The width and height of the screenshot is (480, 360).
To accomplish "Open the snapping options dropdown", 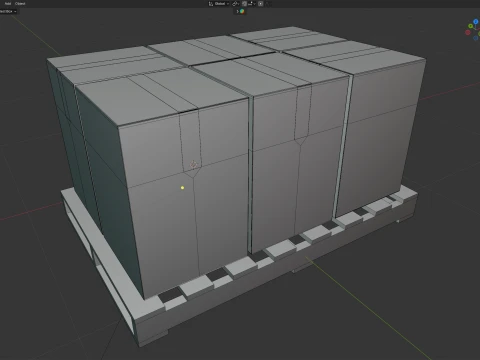I will point(252,4).
